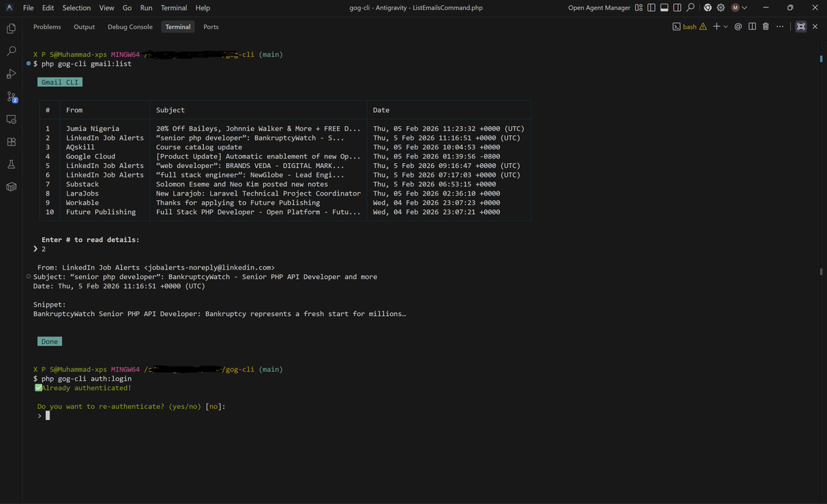Click 'Already authenticated!' message
Screen dimensions: 827x504
pos(86,388)
